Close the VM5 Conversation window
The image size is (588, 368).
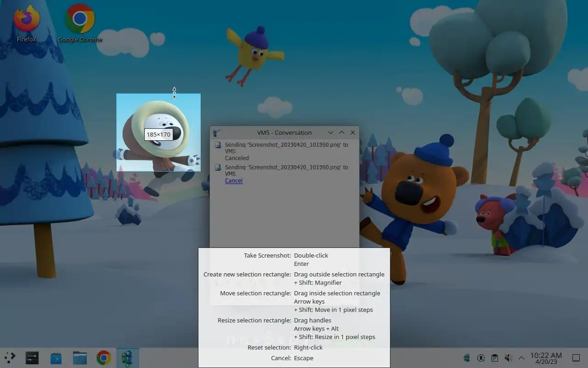353,132
